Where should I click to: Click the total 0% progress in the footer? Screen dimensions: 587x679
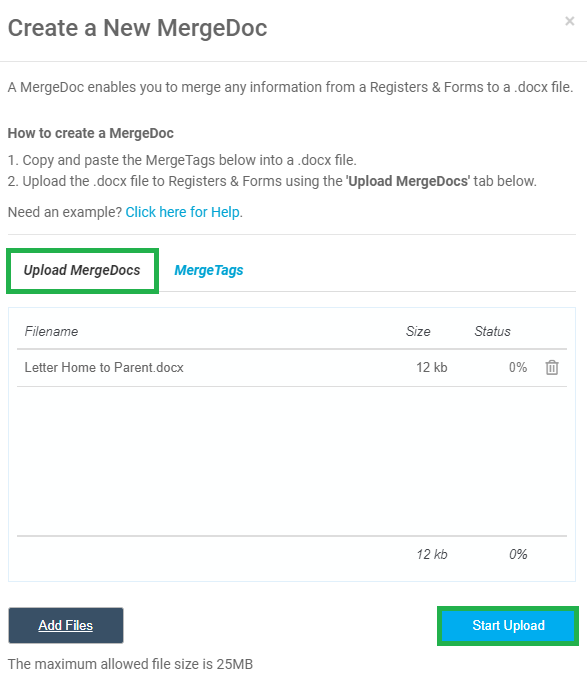coord(518,554)
